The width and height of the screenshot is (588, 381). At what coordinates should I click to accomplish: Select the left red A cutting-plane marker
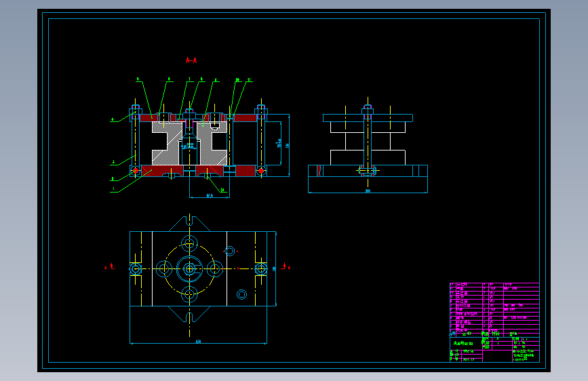coord(109,266)
